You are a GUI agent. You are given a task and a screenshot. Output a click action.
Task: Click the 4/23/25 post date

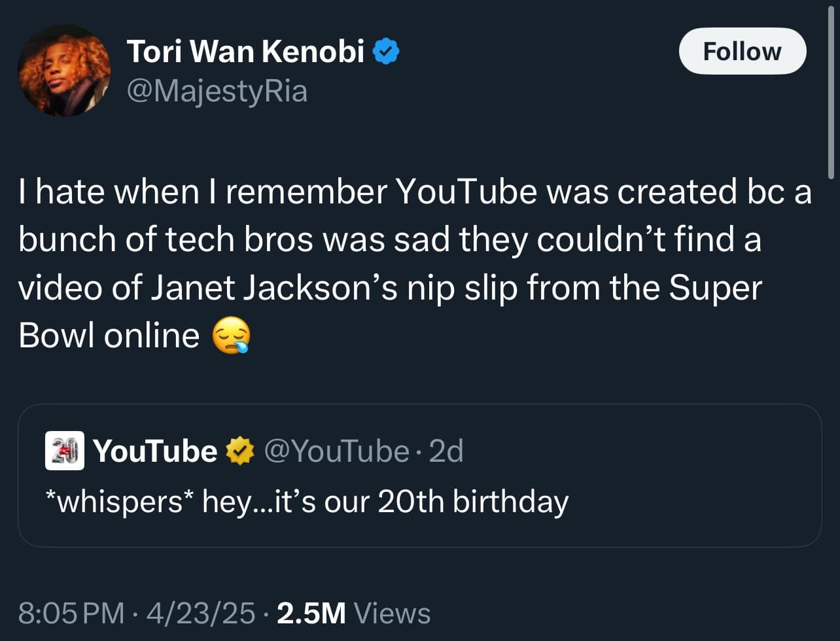[x=200, y=613]
